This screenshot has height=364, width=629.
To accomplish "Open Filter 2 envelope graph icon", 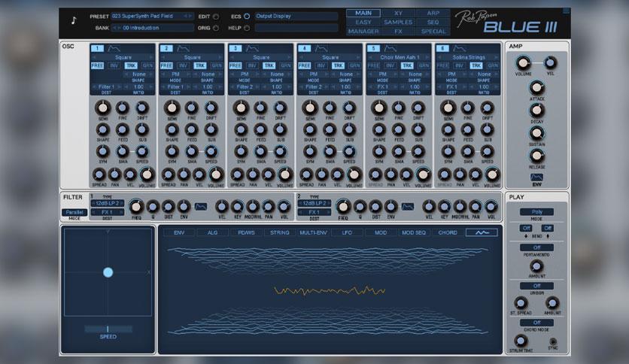I will pyautogui.click(x=408, y=207).
